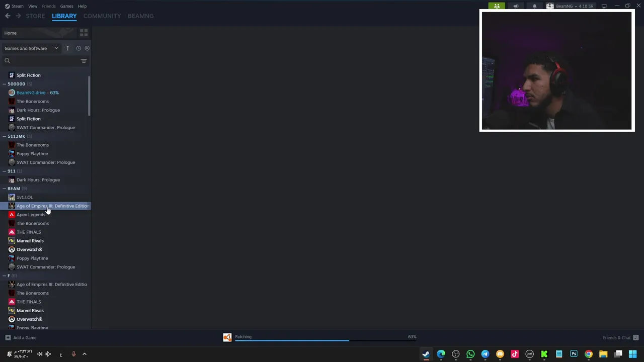Screen dimensions: 644x362
Task: Switch to the COMMUNITY tab
Action: coord(102,16)
